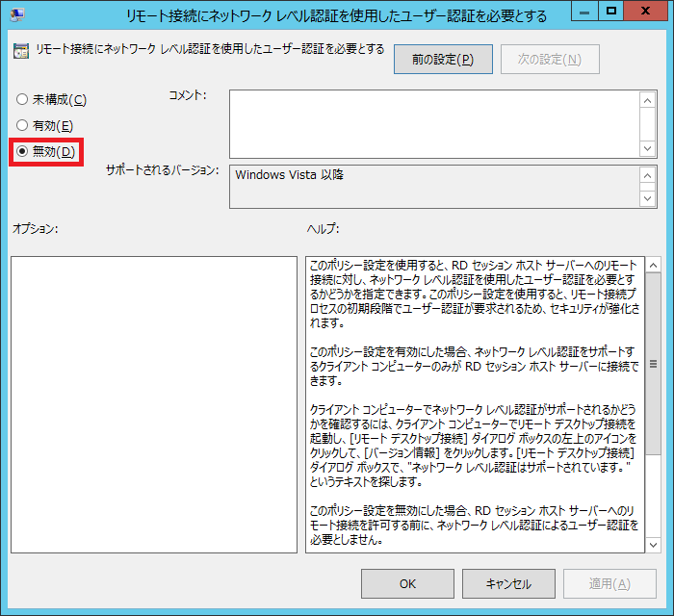Click the キャンセル button

[x=508, y=584]
